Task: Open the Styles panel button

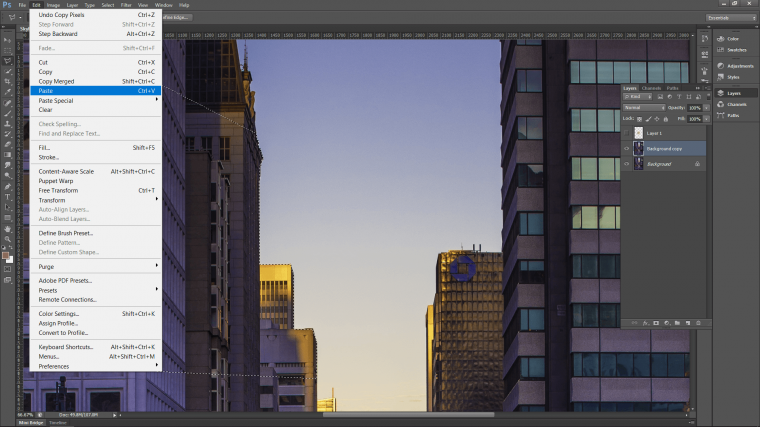Action: (728, 77)
